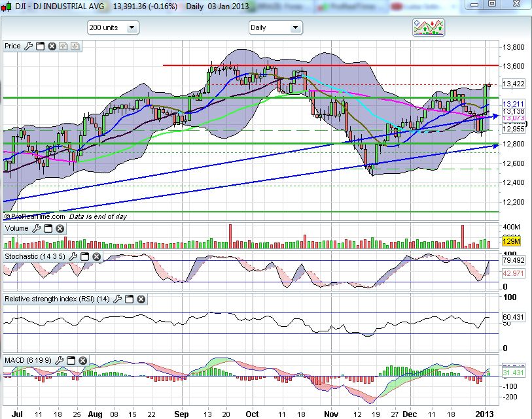Maximize the RSI panel
Image resolution: width=532 pixels, height=419 pixels.
click(130, 299)
